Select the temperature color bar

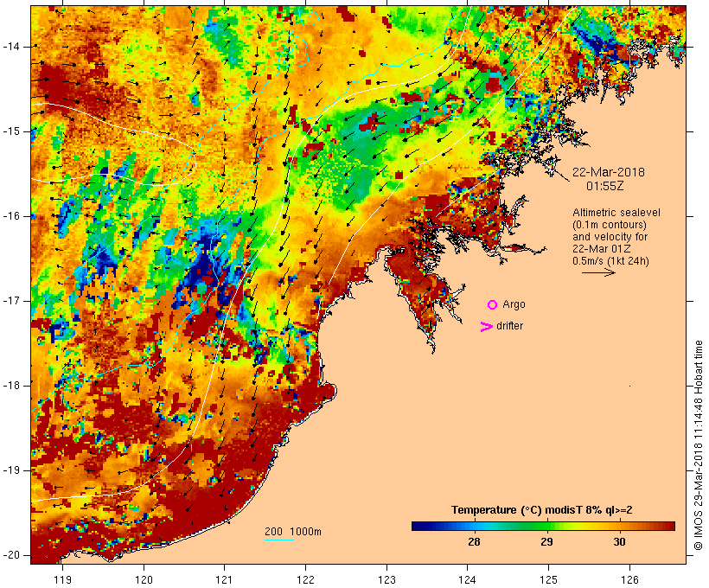[543, 526]
